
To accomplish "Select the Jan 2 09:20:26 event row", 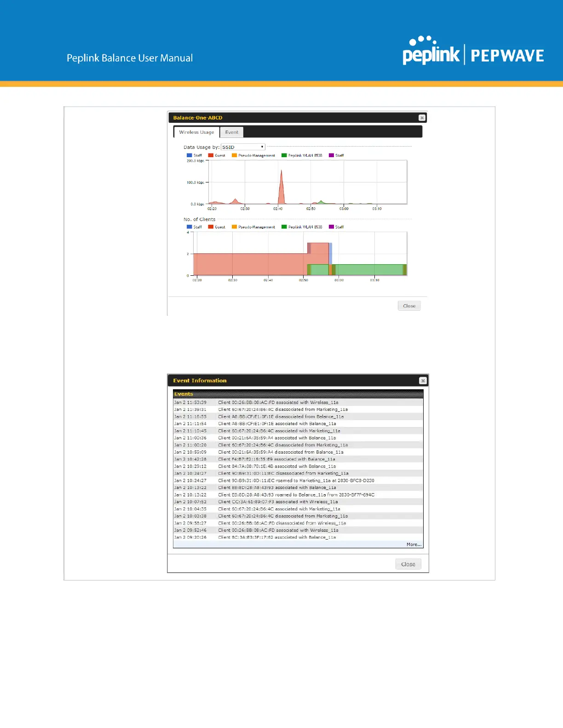I will click(298, 537).
